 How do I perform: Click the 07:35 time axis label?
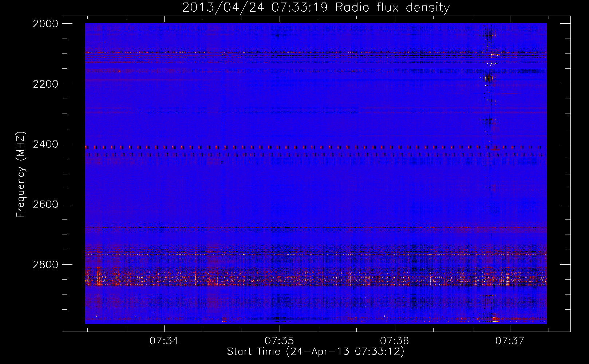pos(279,341)
